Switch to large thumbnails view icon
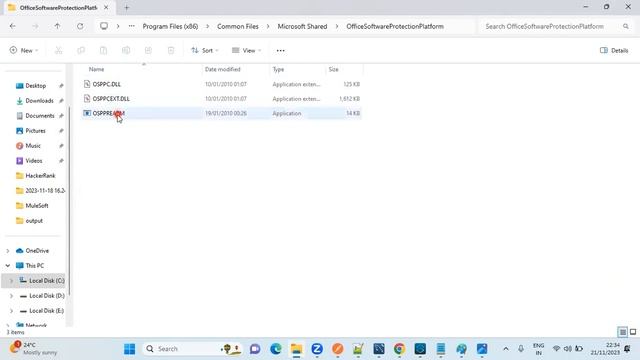The width and height of the screenshot is (640, 360). click(633, 332)
